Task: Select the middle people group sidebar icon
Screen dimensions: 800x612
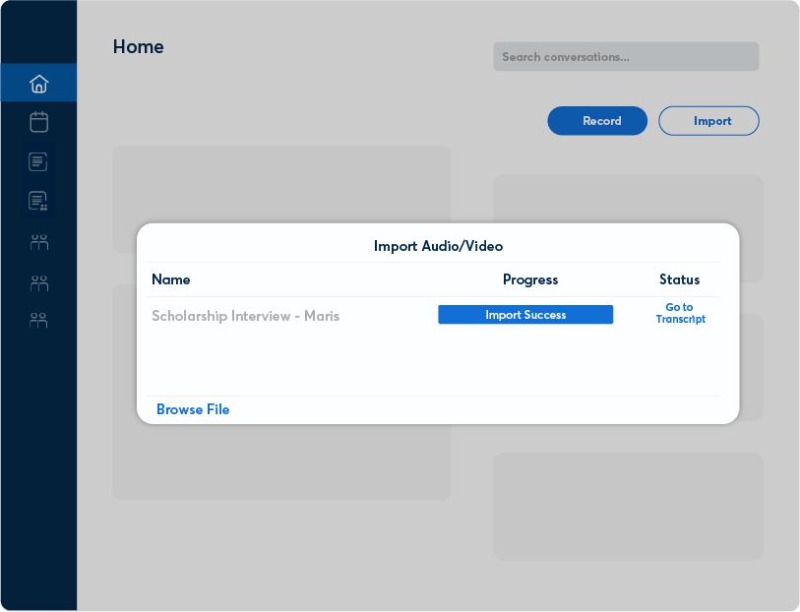Action: click(x=39, y=282)
